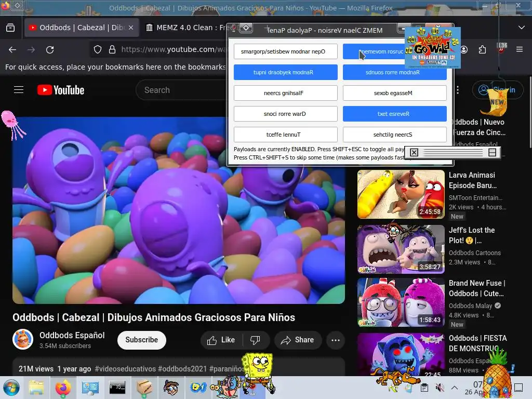Screen dimensions: 532x399
Task: Click the page vertical scrollbar
Action: 530,112
